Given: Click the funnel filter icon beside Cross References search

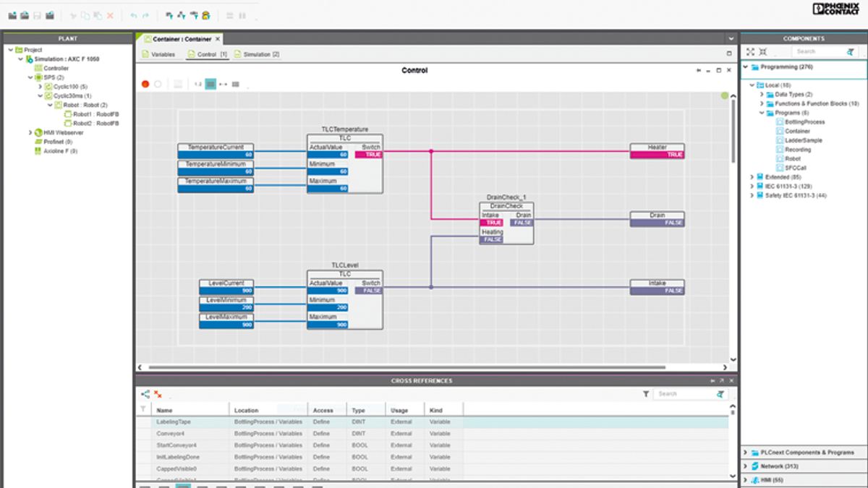Looking at the screenshot, I should [x=646, y=394].
